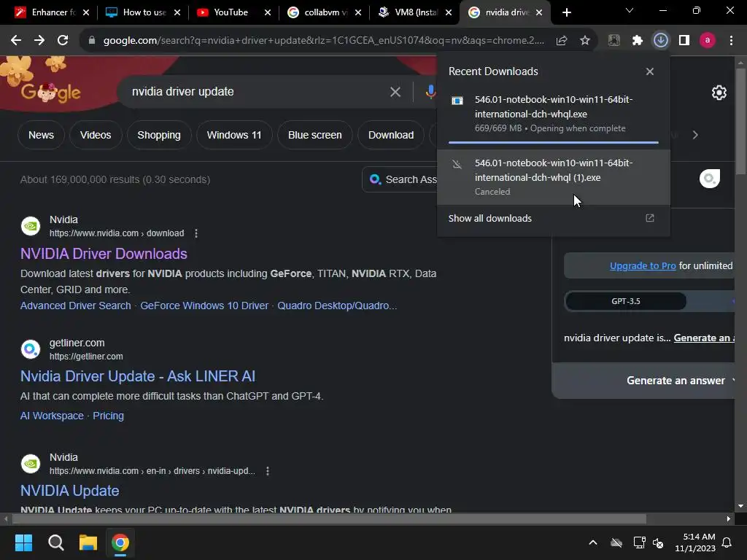Click the horizontal page scrollbar

(329, 519)
